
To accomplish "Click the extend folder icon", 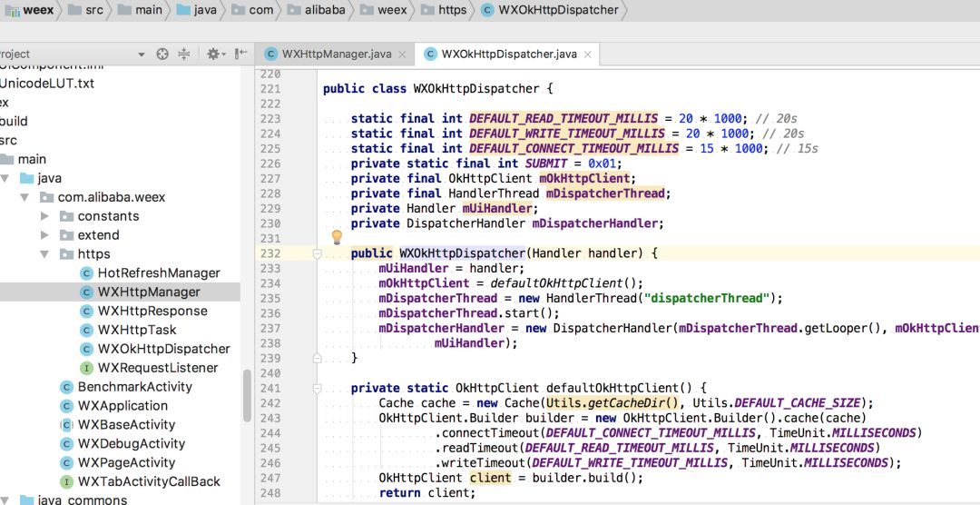I will coord(67,235).
